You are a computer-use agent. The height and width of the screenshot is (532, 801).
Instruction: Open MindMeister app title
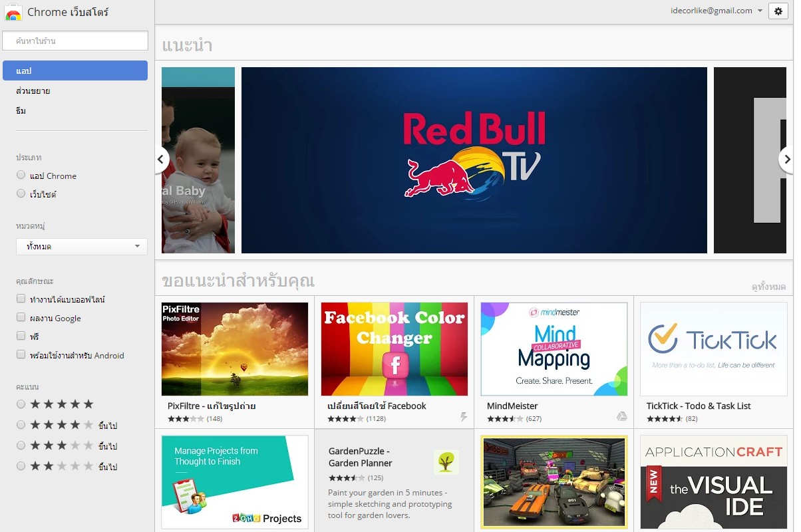tap(512, 406)
